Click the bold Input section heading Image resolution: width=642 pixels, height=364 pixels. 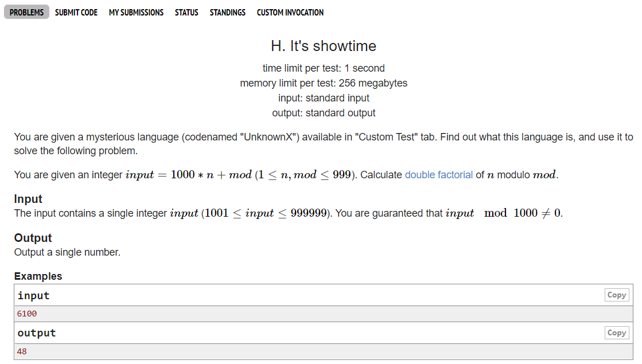[28, 199]
